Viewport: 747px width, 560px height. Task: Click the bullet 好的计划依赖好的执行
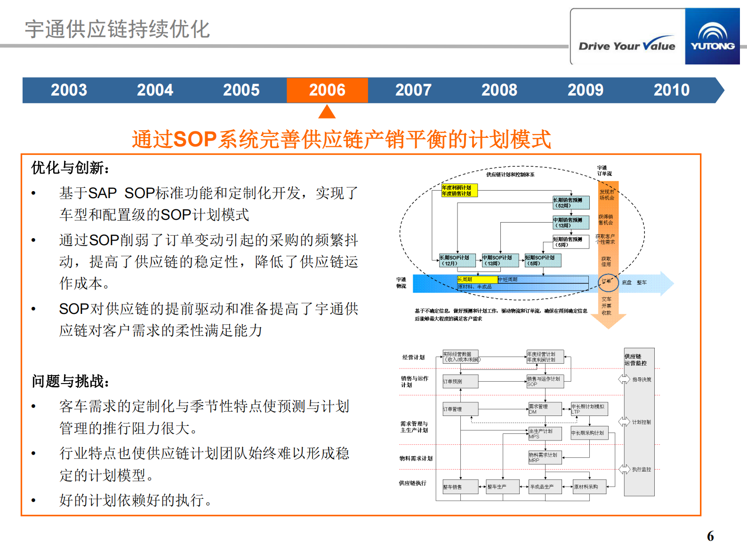[136, 500]
